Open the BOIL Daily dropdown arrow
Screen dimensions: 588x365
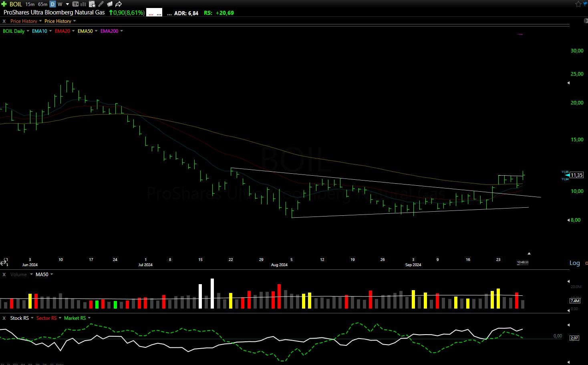point(28,31)
